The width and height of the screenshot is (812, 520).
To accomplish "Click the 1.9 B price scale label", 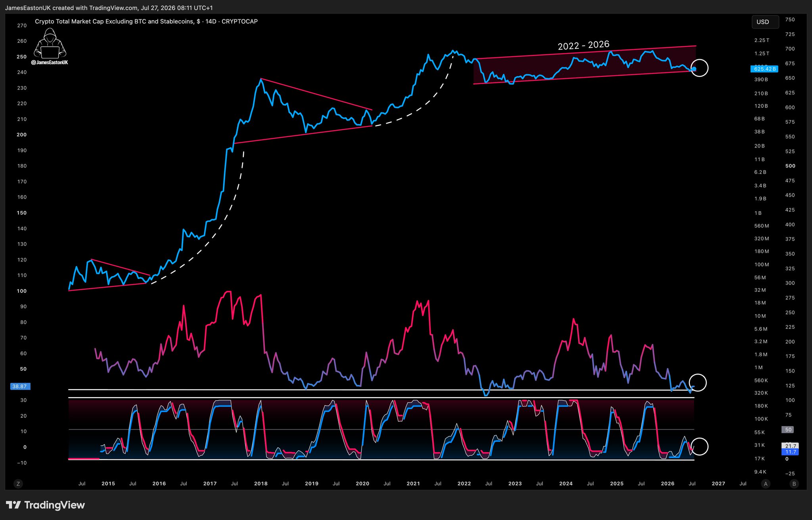I will [760, 199].
